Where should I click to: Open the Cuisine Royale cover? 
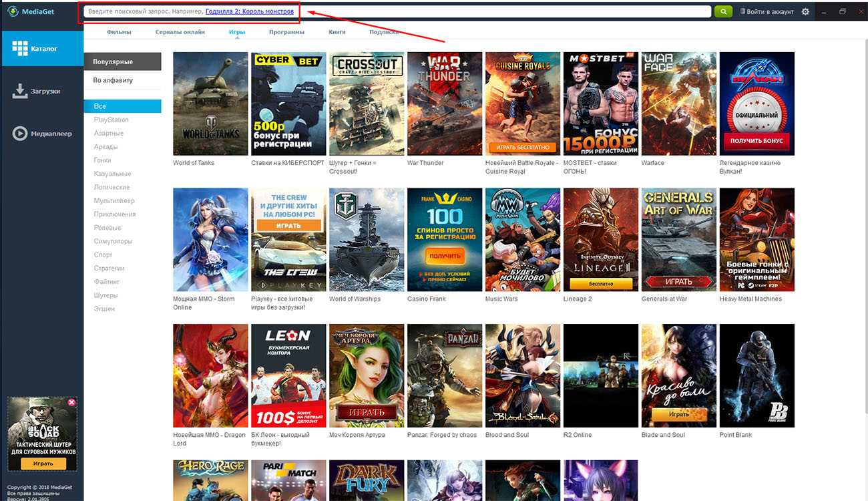[523, 104]
